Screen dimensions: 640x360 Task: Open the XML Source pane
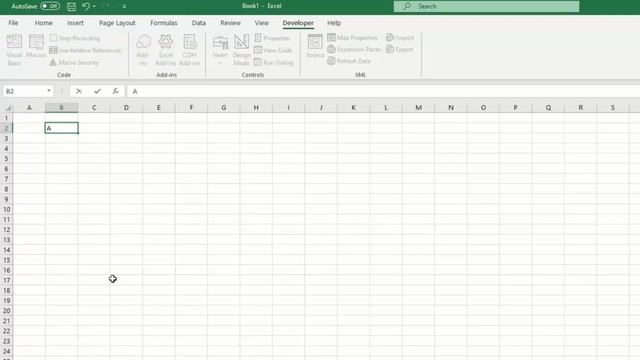tap(315, 46)
